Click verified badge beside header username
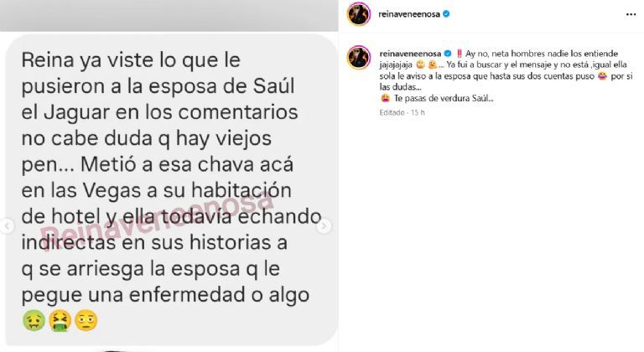Screen dimensions: 644x352 coord(446,14)
